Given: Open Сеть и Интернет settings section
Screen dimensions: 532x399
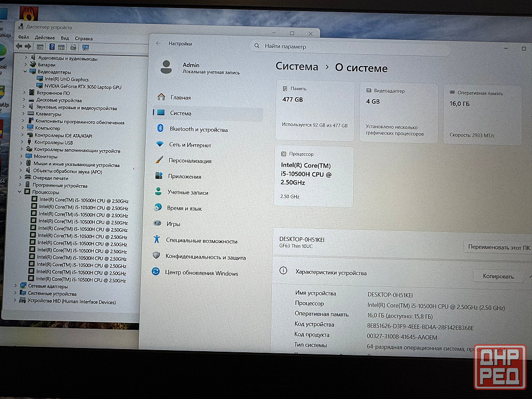Looking at the screenshot, I should point(190,145).
